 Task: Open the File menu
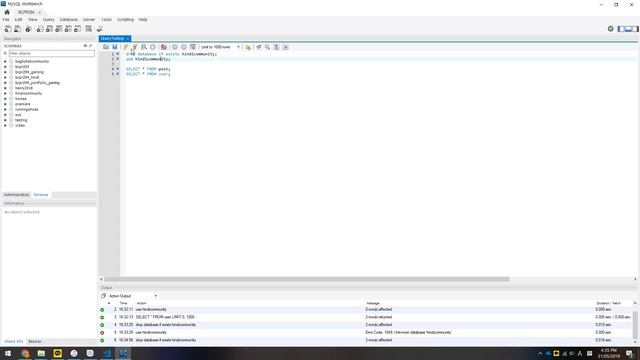pos(6,20)
